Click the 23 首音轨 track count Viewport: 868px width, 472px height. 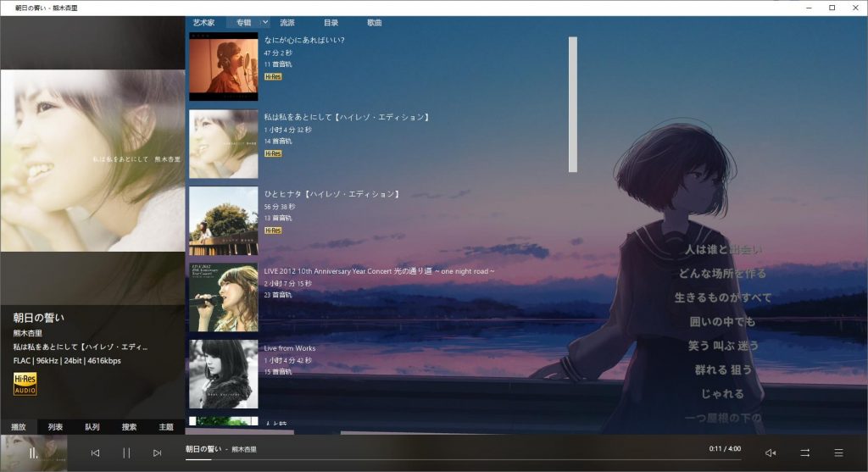coord(278,295)
